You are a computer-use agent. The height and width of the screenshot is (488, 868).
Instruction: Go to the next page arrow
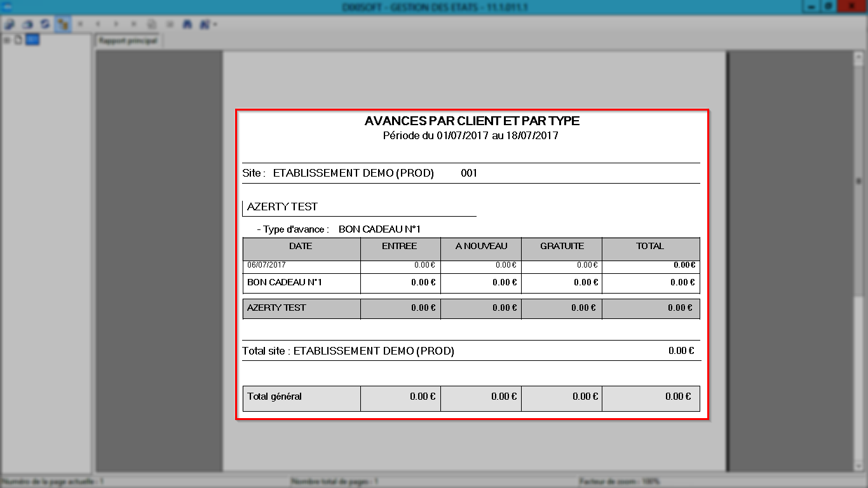tap(116, 24)
